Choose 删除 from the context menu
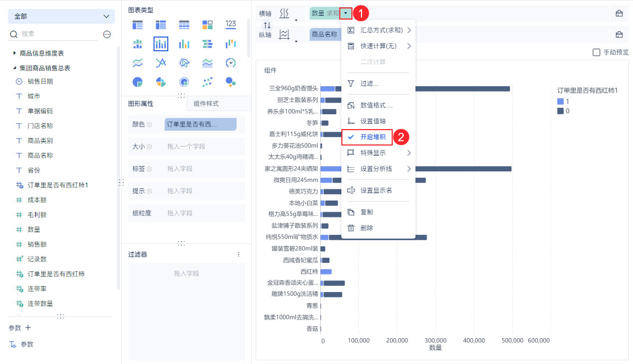 pyautogui.click(x=378, y=228)
